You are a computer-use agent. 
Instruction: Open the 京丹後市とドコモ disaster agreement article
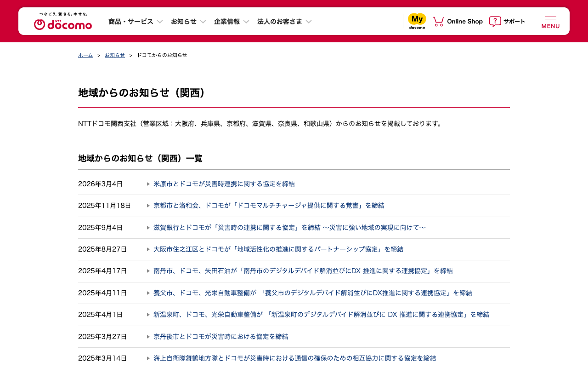pos(221,337)
